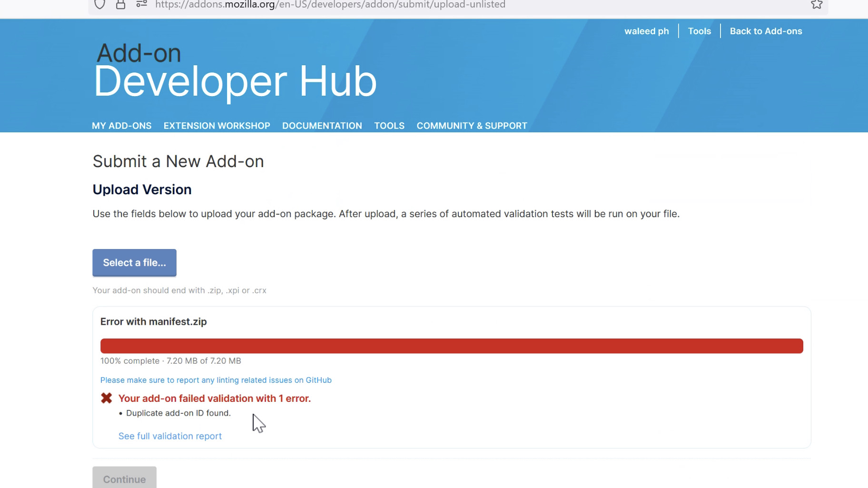Click the 'Upload Version' heading
The image size is (868, 488).
coord(142,189)
